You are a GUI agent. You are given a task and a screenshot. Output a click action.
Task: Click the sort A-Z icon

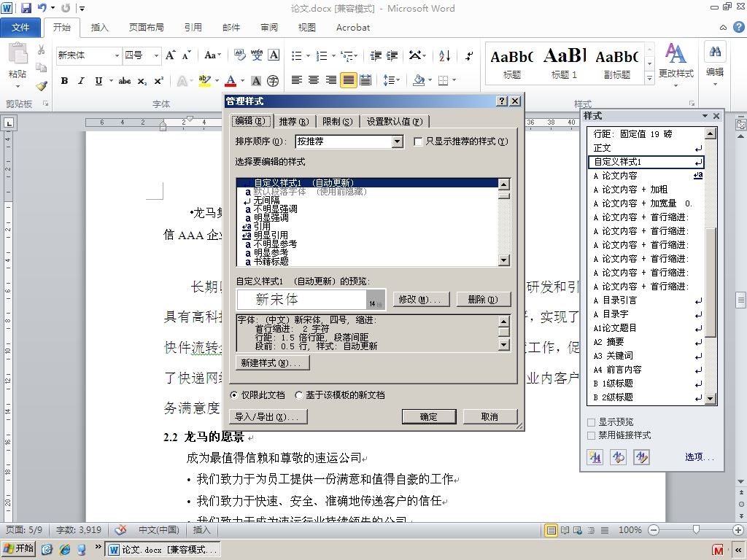(x=444, y=55)
